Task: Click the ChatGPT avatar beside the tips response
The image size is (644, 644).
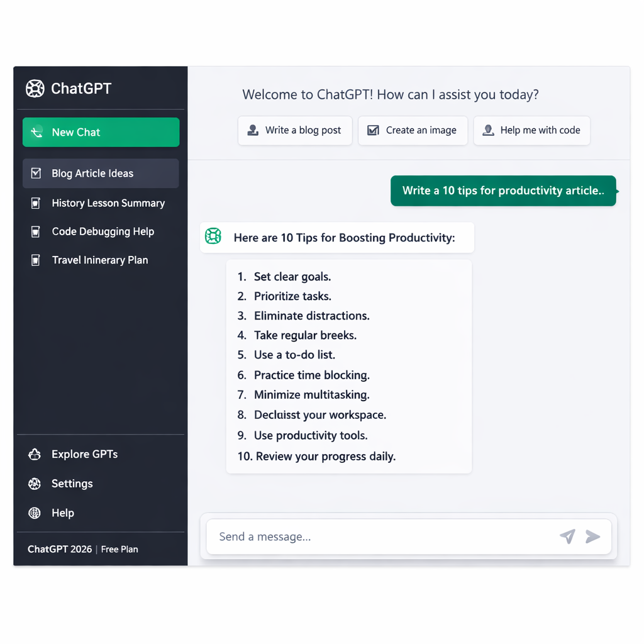Action: click(213, 236)
